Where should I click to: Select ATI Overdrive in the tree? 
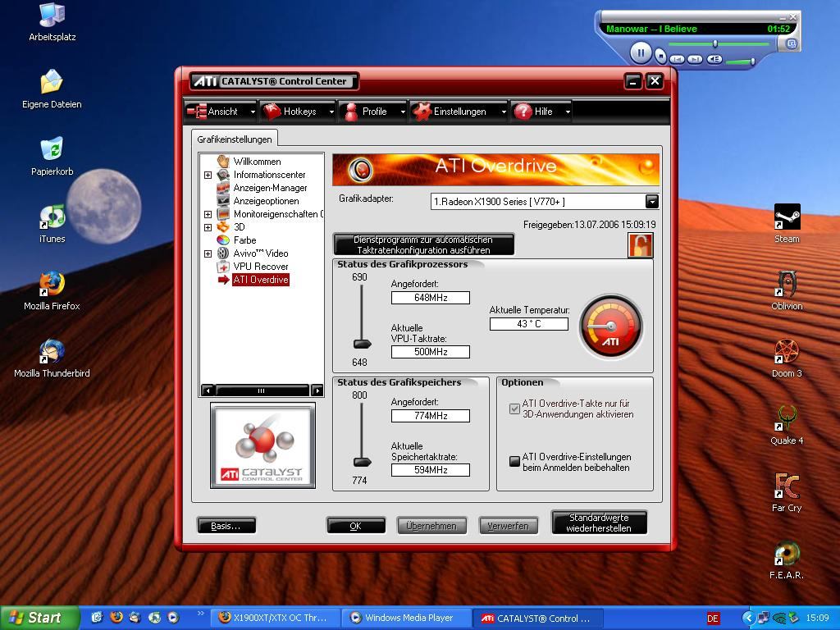click(x=260, y=280)
